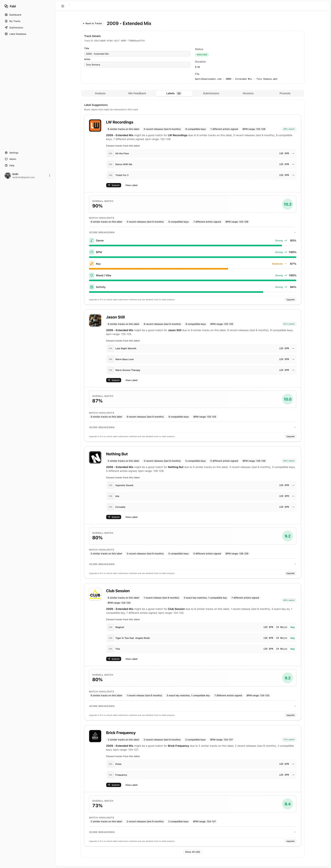This screenshot has height=868, width=331.
Task: Open the Admin section
Action: tap(12, 159)
